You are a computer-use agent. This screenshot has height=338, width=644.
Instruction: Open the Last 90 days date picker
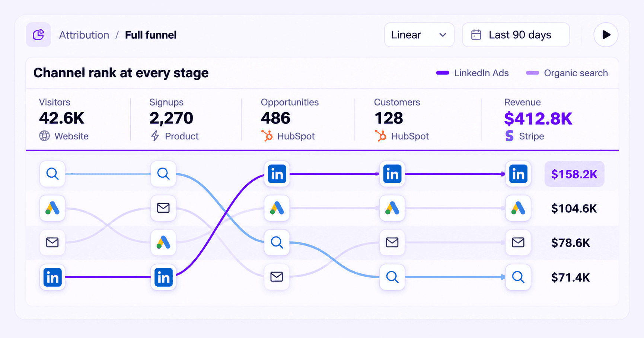[516, 35]
